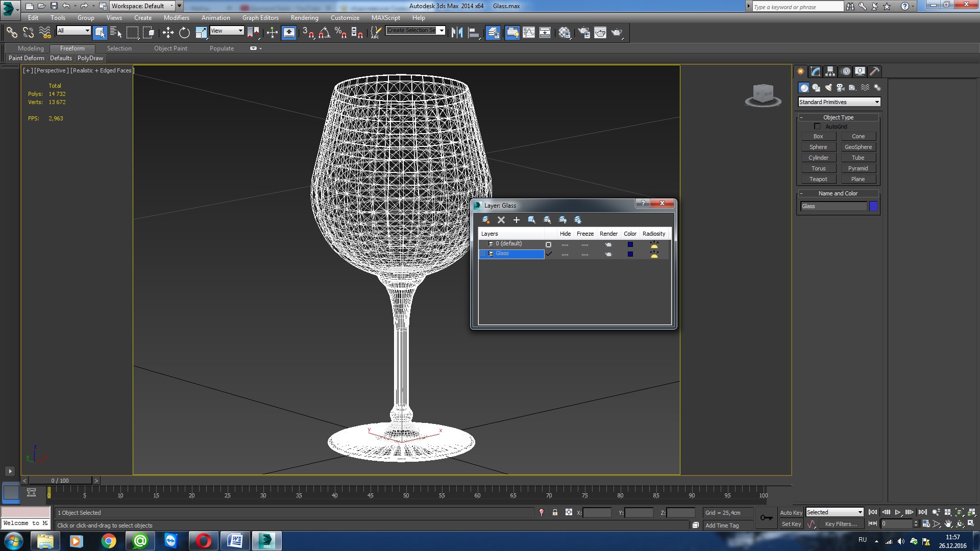980x551 pixels.
Task: Select the Move tool
Action: [x=168, y=33]
